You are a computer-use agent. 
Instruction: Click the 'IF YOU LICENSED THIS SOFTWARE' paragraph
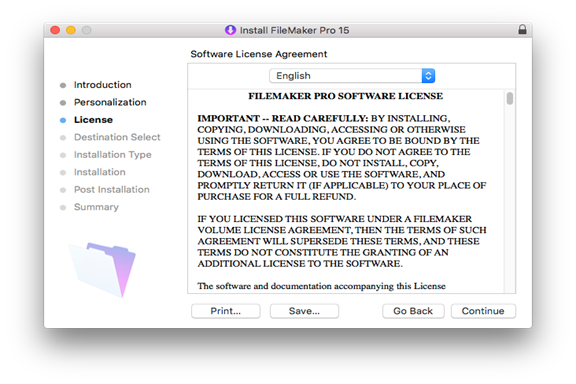342,241
